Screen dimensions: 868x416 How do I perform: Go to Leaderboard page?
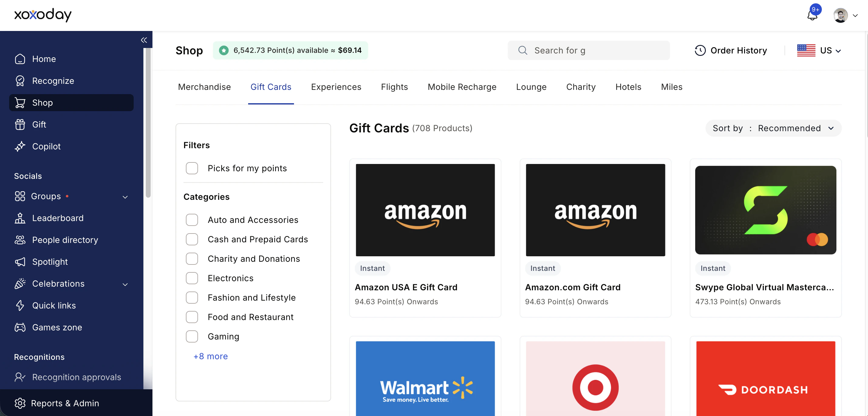[58, 218]
